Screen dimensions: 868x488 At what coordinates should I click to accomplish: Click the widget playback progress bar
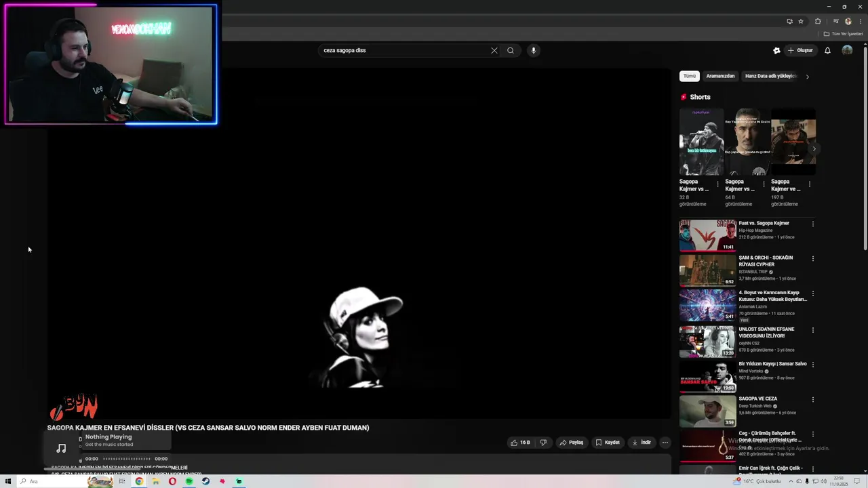(x=126, y=459)
